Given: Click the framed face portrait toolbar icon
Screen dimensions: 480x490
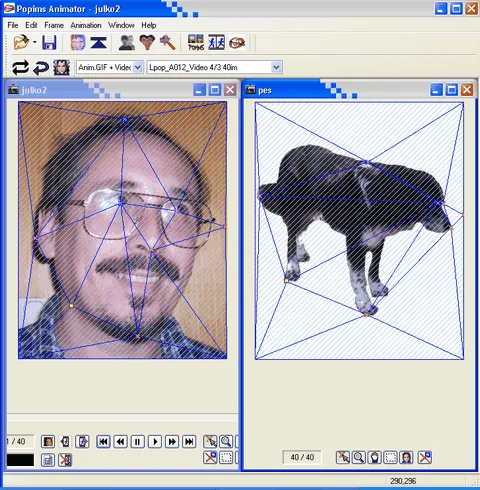Looking at the screenshot, I should click(78, 43).
